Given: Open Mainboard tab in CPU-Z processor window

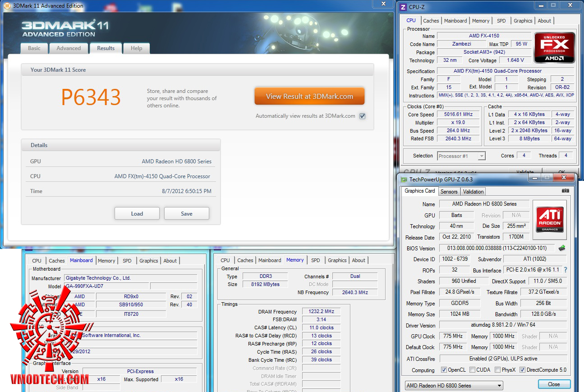Looking at the screenshot, I should pos(455,21).
